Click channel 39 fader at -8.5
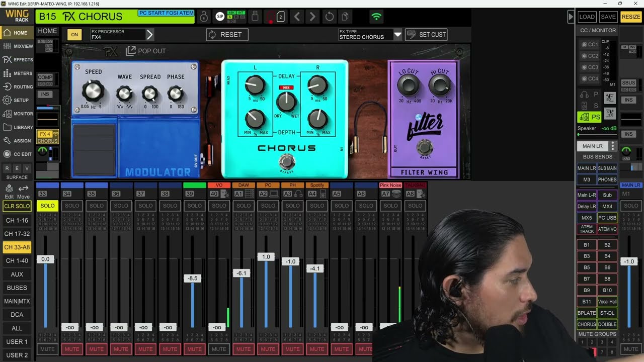This screenshot has height=362, width=644. pyautogui.click(x=192, y=278)
